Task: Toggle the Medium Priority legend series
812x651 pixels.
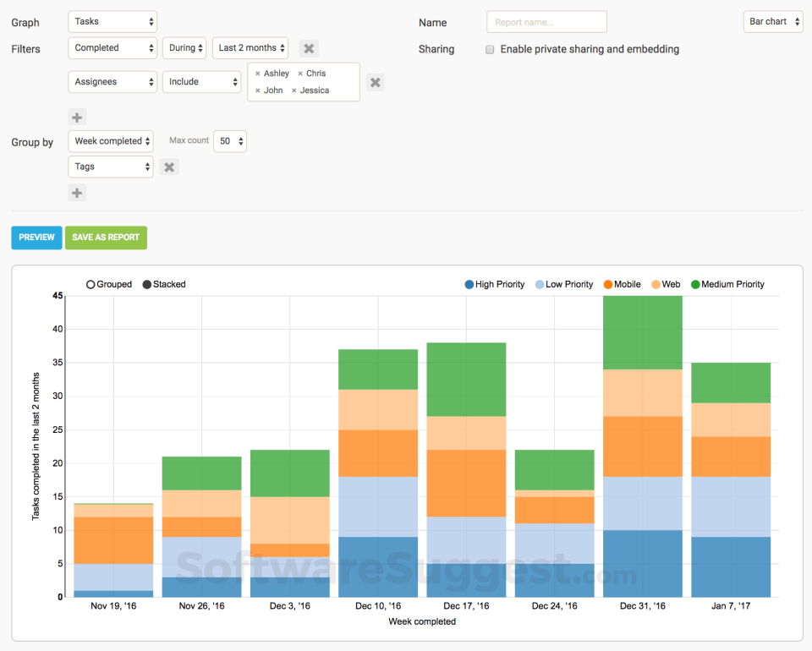Action: [x=696, y=285]
